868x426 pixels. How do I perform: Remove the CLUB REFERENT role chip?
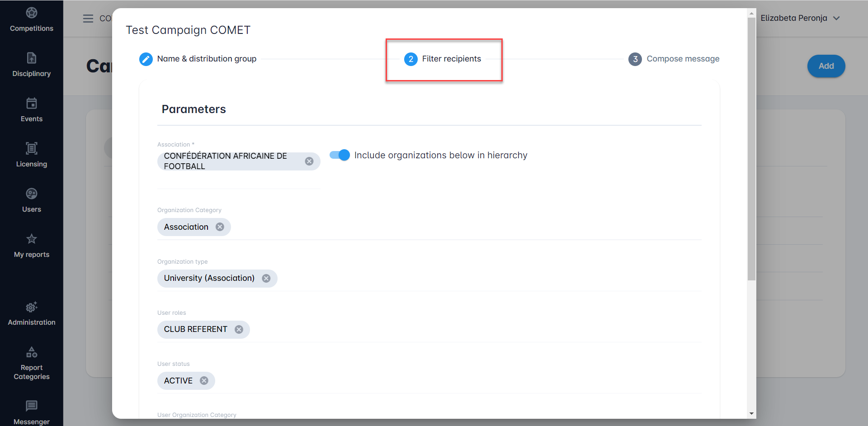239,329
